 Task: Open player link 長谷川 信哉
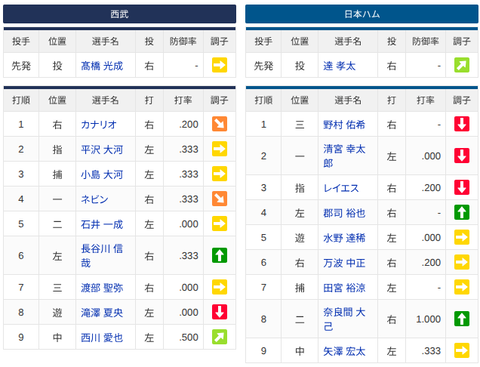click(x=102, y=256)
